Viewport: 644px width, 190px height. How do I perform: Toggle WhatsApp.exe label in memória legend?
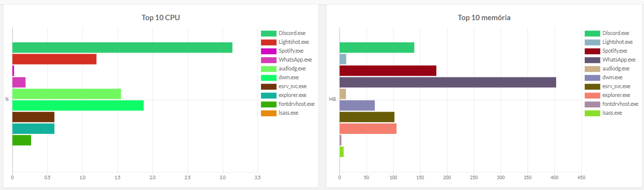click(619, 60)
